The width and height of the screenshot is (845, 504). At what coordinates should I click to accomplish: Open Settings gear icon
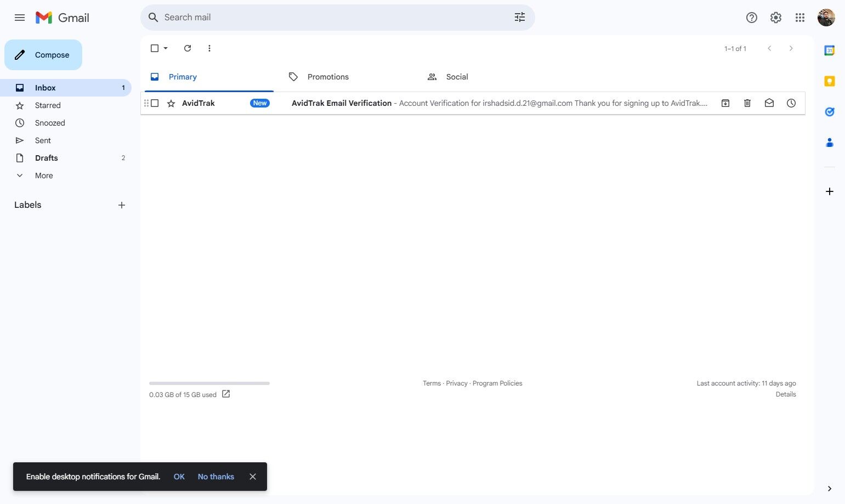776,18
